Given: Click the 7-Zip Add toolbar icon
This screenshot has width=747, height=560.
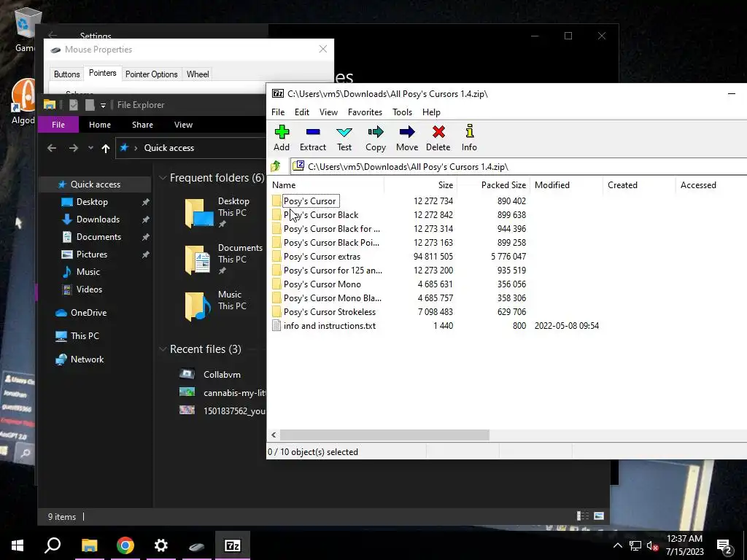Looking at the screenshot, I should 282,132.
